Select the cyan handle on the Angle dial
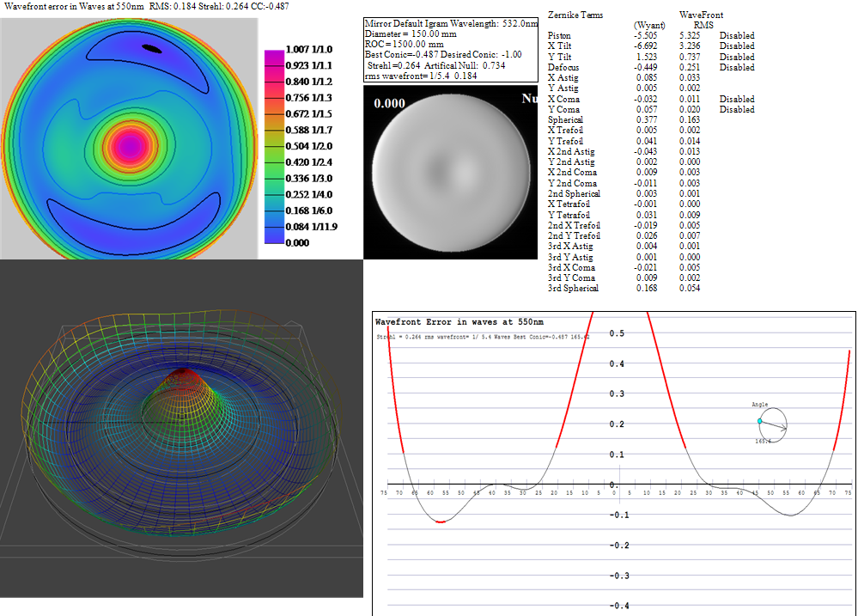 (x=759, y=421)
